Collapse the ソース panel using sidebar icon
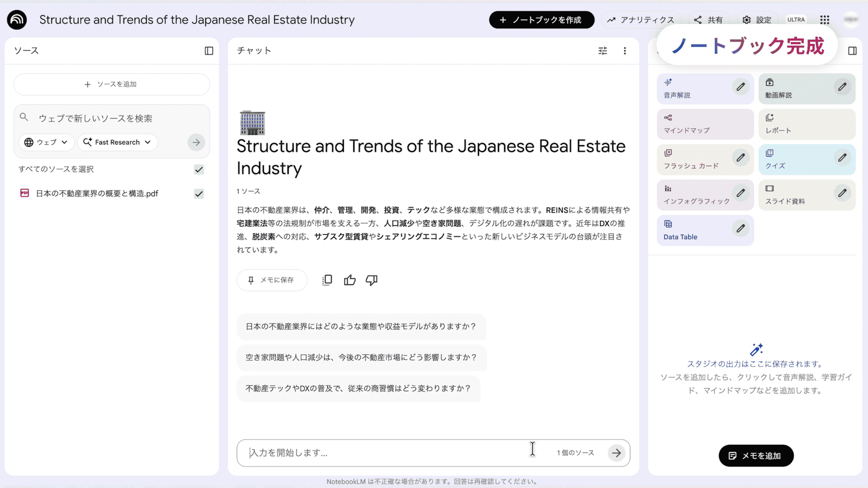 (209, 51)
